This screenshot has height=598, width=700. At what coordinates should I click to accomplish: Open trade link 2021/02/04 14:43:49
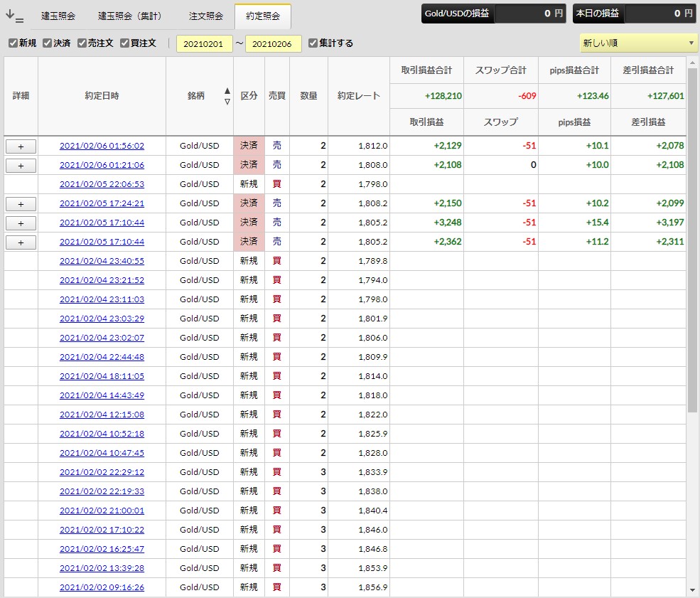click(x=102, y=395)
